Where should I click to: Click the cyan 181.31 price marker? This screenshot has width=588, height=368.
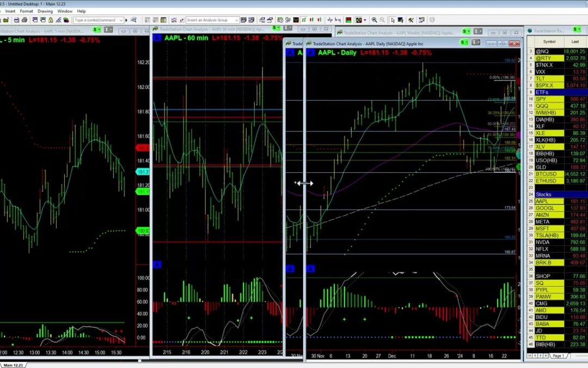click(x=142, y=172)
